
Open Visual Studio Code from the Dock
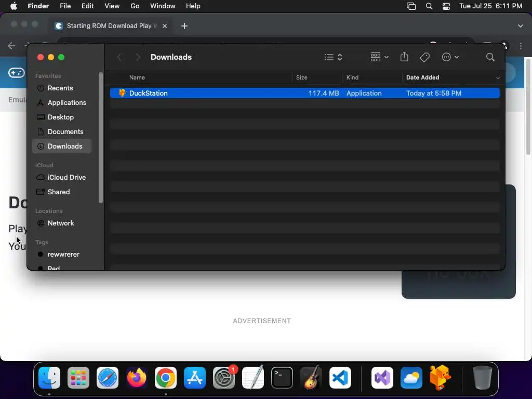(340, 378)
